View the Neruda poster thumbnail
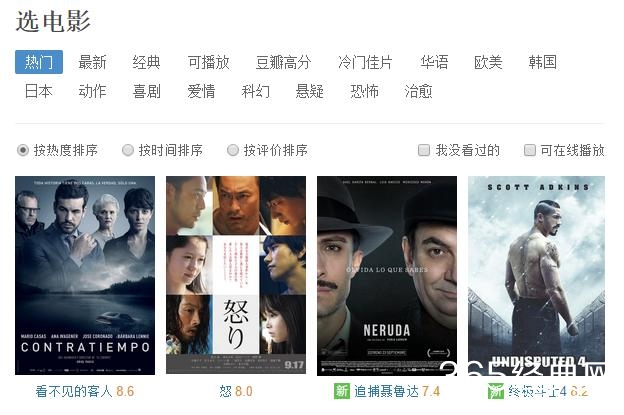Viewport: 624px width, 415px height. [x=387, y=275]
